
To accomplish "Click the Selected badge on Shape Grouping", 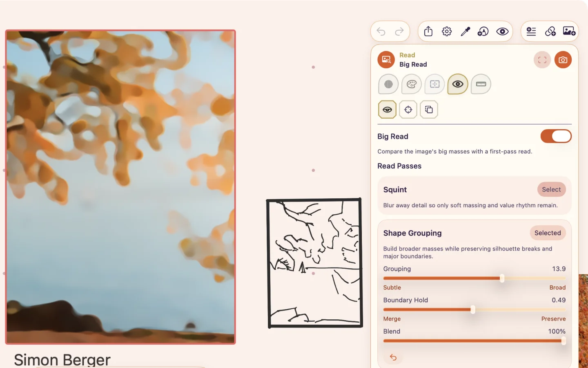I will click(548, 233).
